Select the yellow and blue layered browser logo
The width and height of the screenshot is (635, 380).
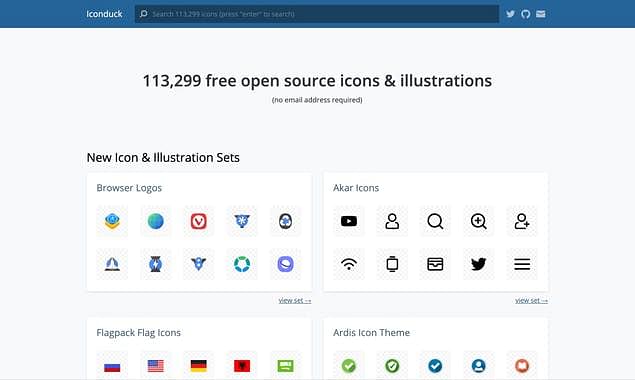pyautogui.click(x=112, y=221)
